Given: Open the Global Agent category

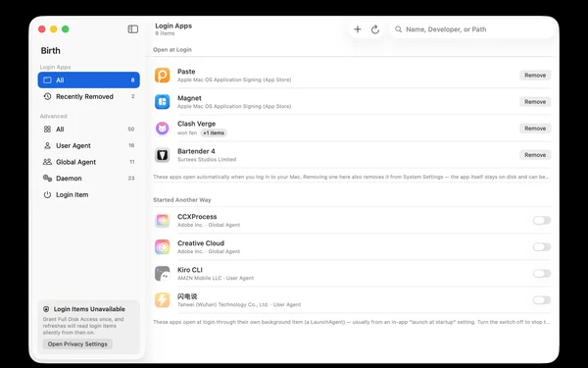Looking at the screenshot, I should [x=89, y=162].
